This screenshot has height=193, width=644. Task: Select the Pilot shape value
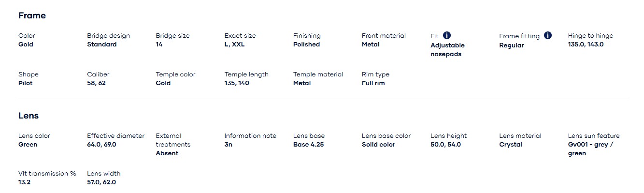(x=26, y=83)
